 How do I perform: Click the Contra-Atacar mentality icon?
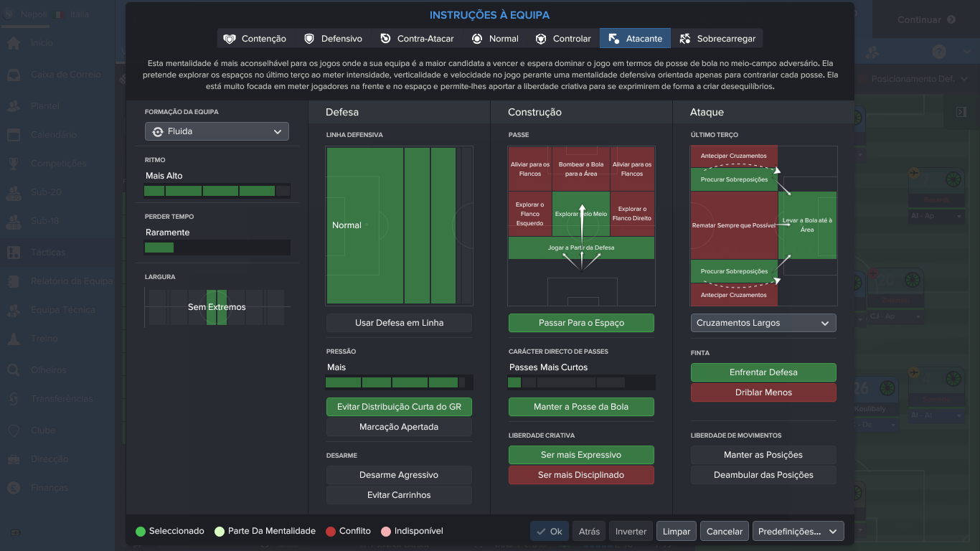(x=385, y=39)
